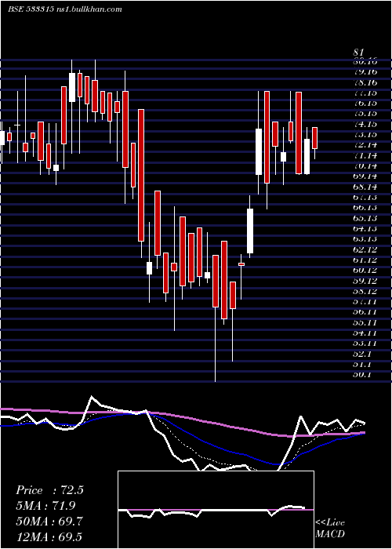Click the 58.12 axis label
Viewport: 392px width, 549px height.
coord(365,291)
